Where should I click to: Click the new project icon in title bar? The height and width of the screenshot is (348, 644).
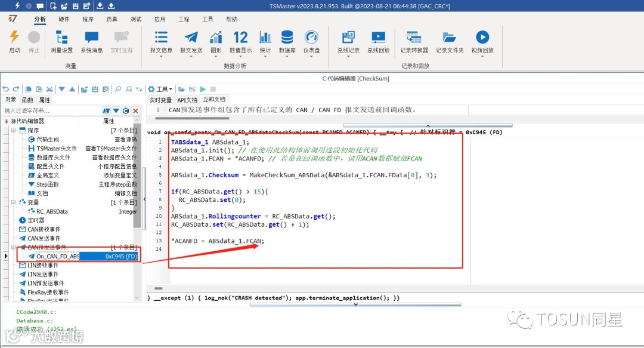coord(53,6)
